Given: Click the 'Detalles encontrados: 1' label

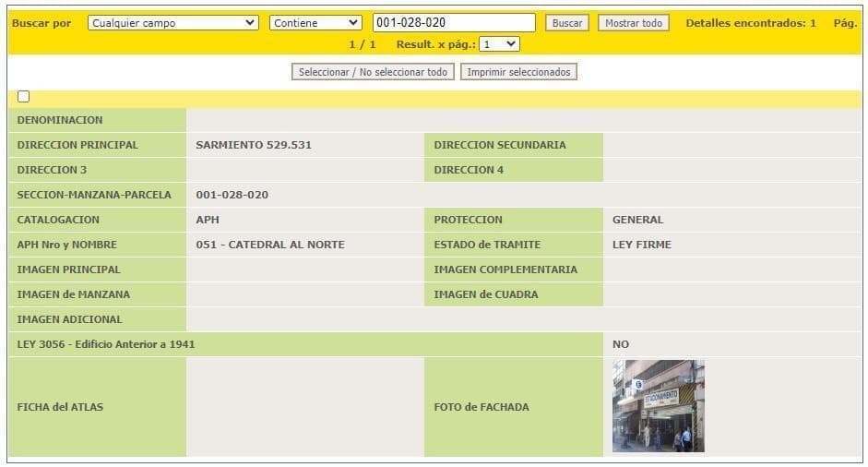Looking at the screenshot, I should [x=750, y=23].
